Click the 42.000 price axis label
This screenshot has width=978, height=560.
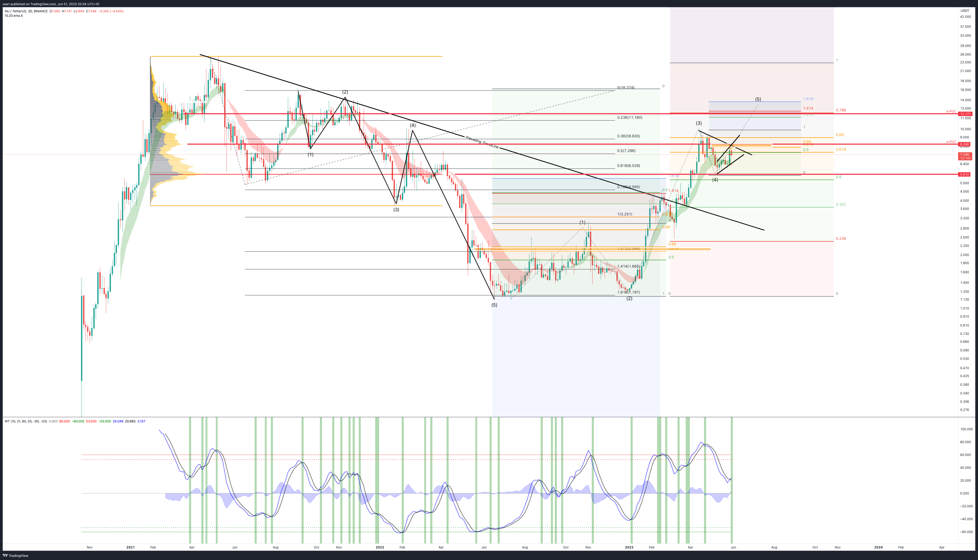[965, 17]
